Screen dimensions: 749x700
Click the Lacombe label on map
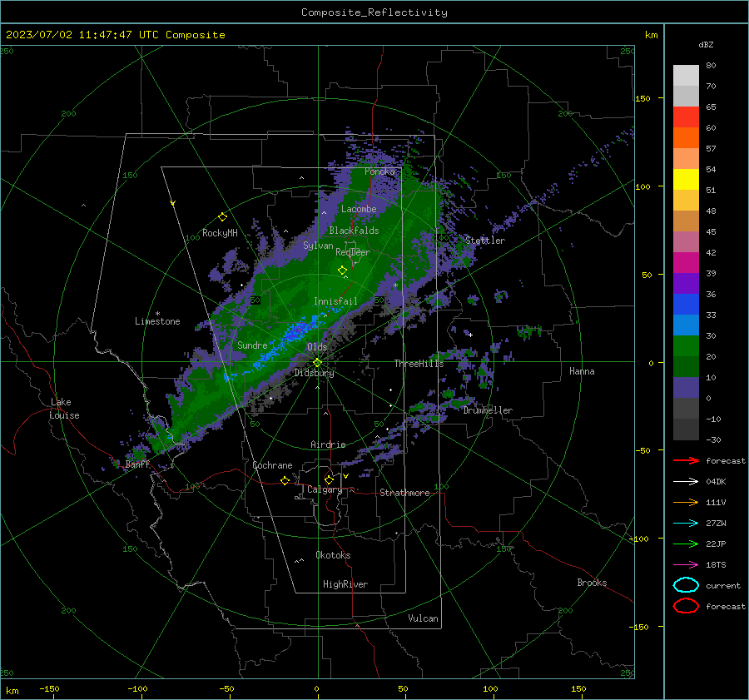[x=359, y=209]
